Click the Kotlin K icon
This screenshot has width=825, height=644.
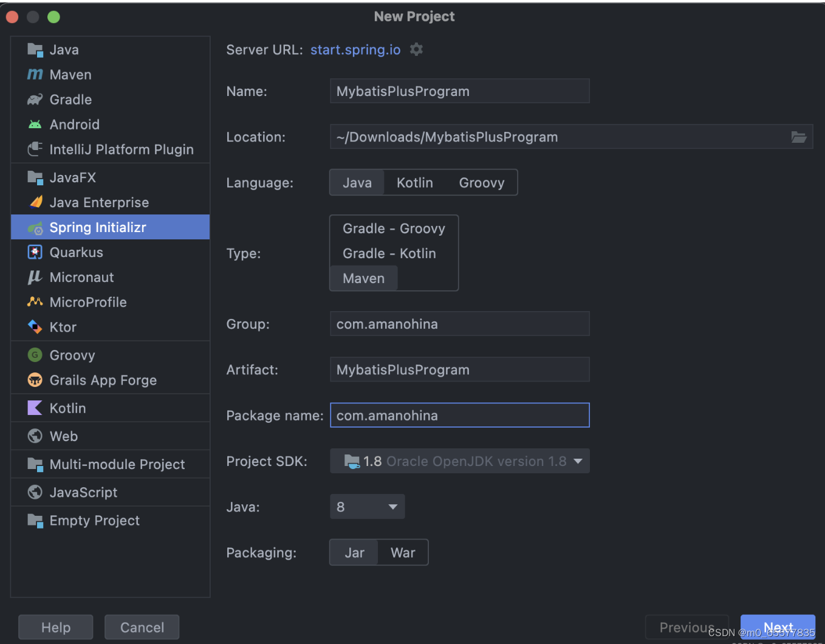pos(35,408)
